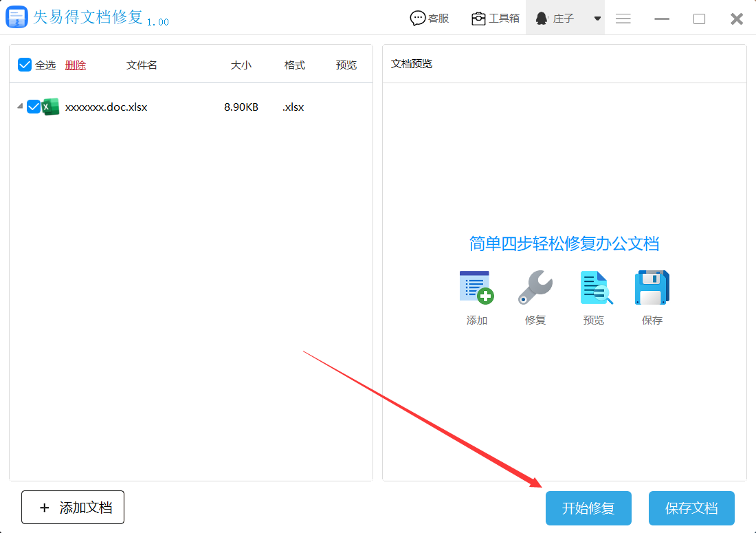
Task: Click the 保存 floppy disk icon
Action: (x=652, y=287)
